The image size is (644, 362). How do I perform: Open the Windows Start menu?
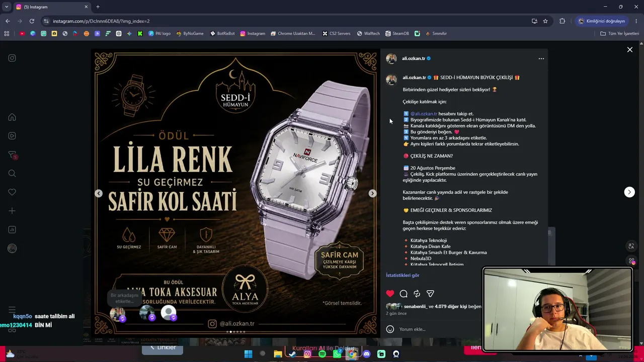coord(248,354)
